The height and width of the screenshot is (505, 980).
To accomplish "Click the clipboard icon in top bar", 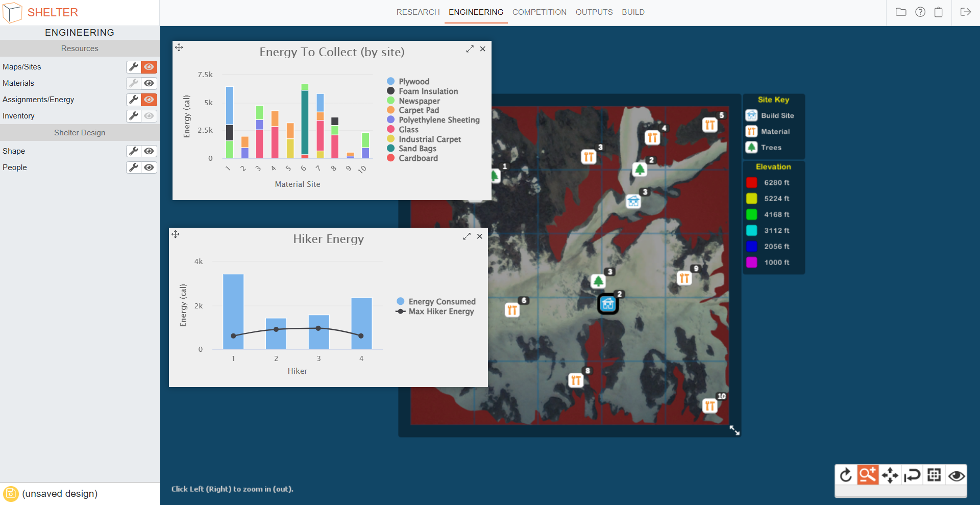I will (938, 12).
